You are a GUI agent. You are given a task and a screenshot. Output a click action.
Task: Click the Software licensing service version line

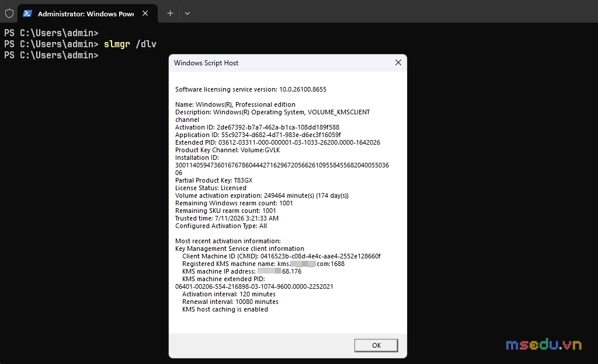251,89
